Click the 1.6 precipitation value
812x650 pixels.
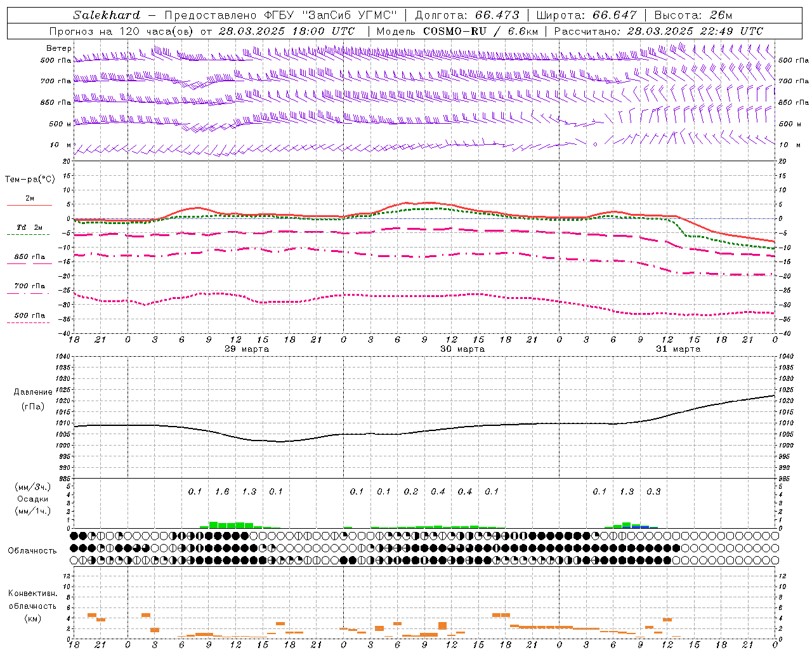[x=222, y=491]
